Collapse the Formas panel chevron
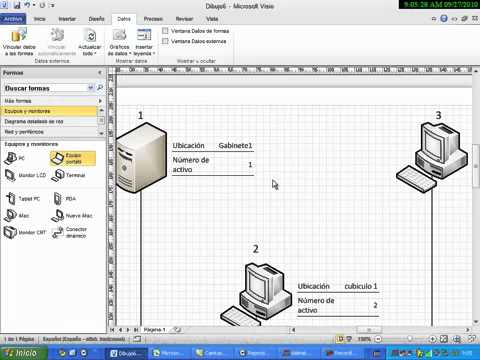 [x=100, y=72]
